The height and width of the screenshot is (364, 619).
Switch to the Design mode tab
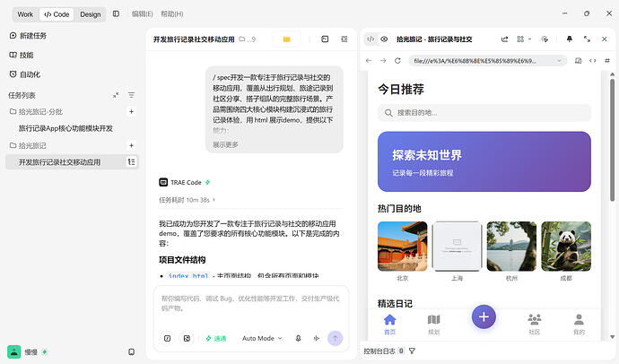point(91,14)
